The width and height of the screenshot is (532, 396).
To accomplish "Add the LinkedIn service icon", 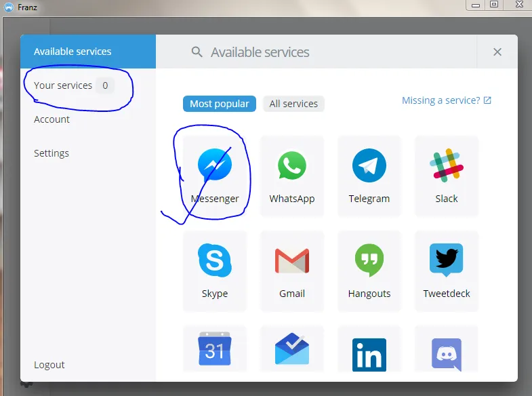I will click(369, 355).
